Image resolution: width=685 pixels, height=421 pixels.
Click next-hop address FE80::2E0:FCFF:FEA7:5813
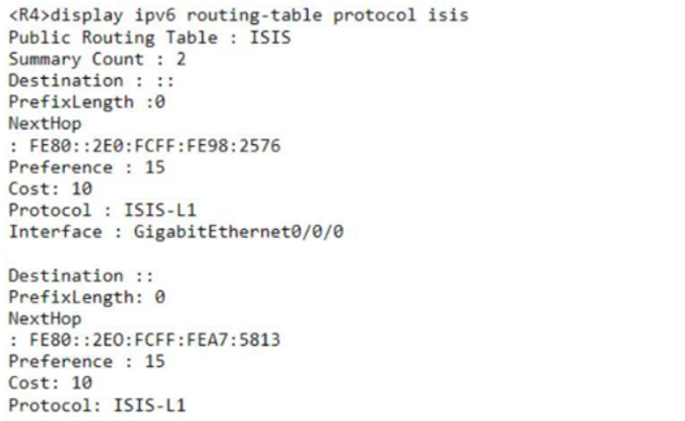tap(155, 340)
